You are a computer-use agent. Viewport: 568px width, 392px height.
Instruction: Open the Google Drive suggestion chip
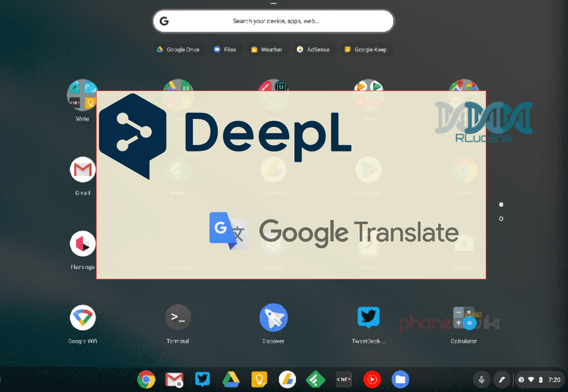178,50
